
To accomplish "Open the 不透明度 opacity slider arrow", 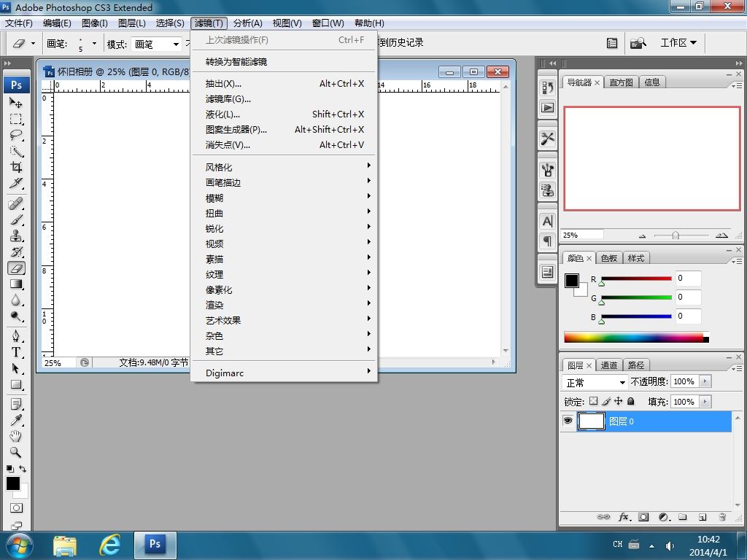I will tap(705, 381).
